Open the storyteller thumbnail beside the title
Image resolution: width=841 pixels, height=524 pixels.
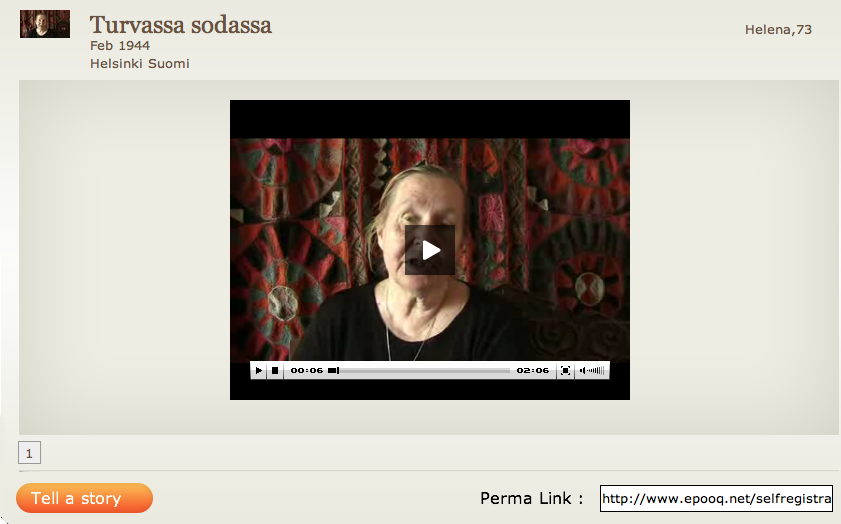tap(45, 24)
